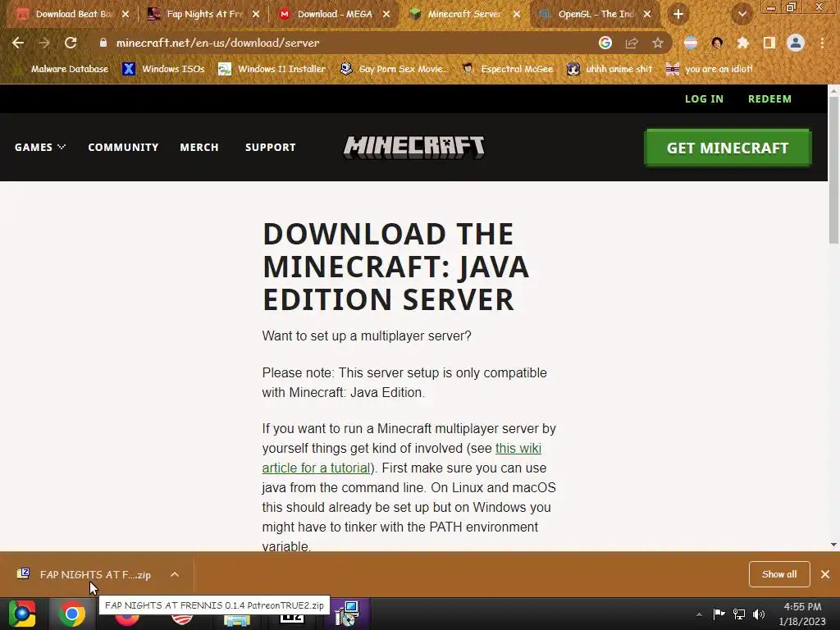Viewport: 840px width, 630px height.
Task: Open the COMMUNITY menu item
Action: point(123,147)
